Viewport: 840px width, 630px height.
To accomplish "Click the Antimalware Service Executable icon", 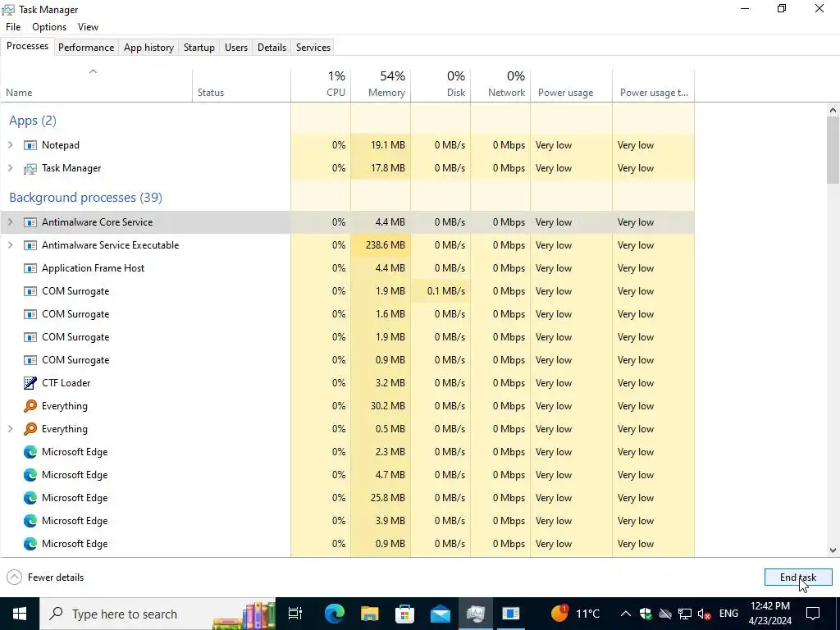I will click(30, 245).
